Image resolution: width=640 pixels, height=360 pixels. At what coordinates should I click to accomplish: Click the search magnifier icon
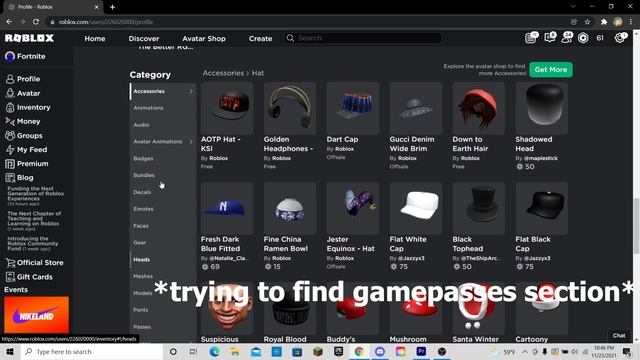(290, 38)
